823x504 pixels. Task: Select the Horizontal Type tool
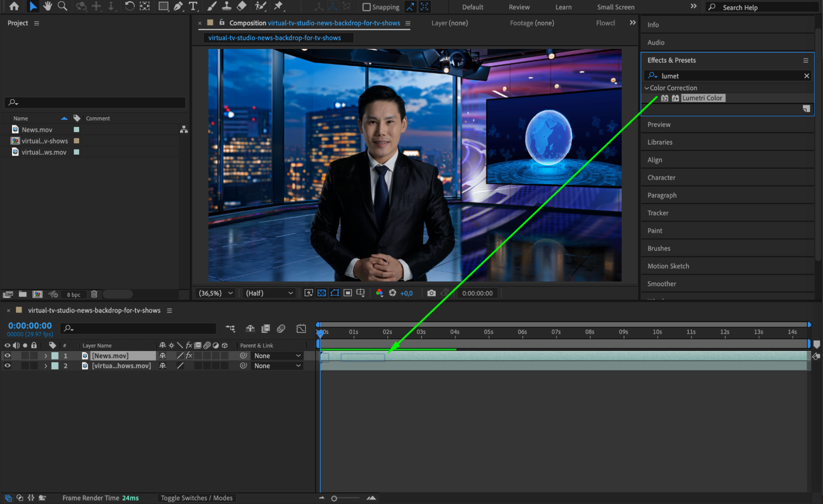193,6
